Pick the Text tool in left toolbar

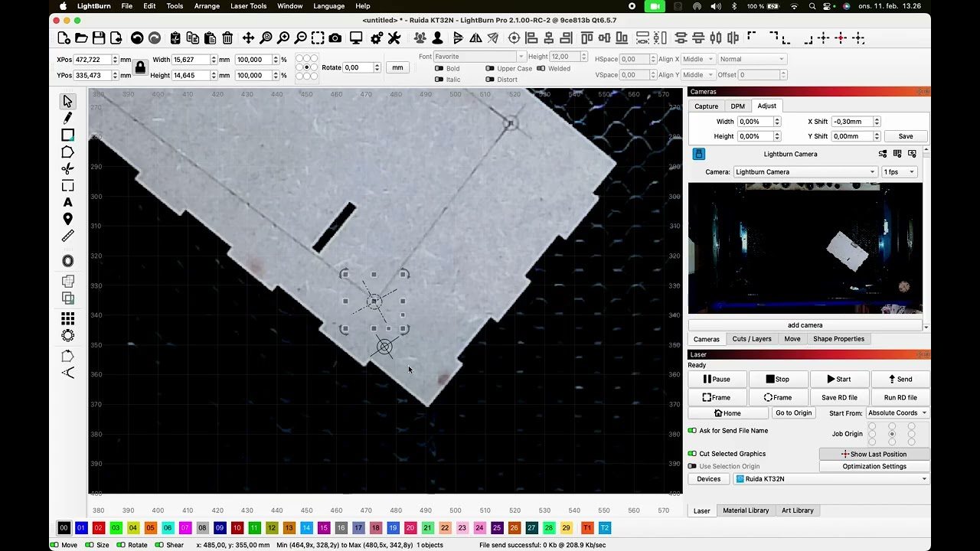(x=67, y=202)
